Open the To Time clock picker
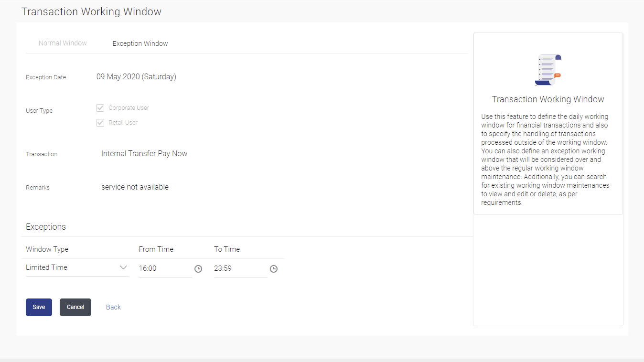 273,268
